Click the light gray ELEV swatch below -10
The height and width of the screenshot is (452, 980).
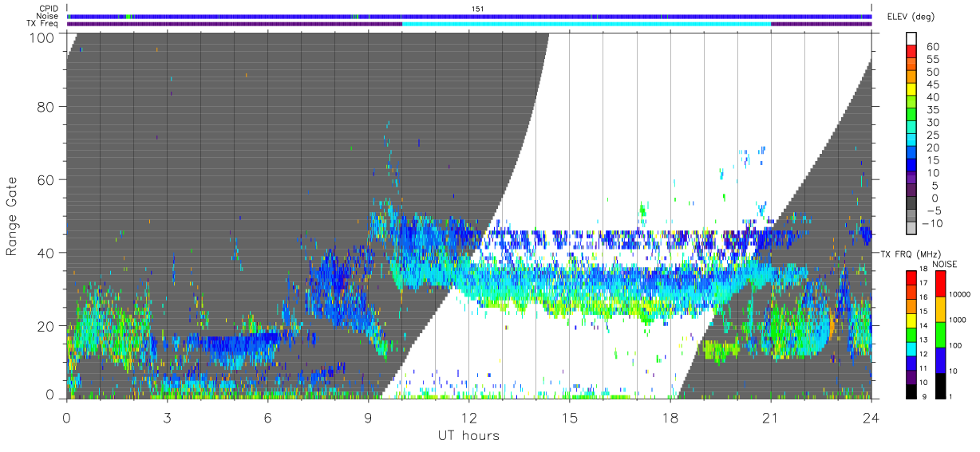(911, 229)
